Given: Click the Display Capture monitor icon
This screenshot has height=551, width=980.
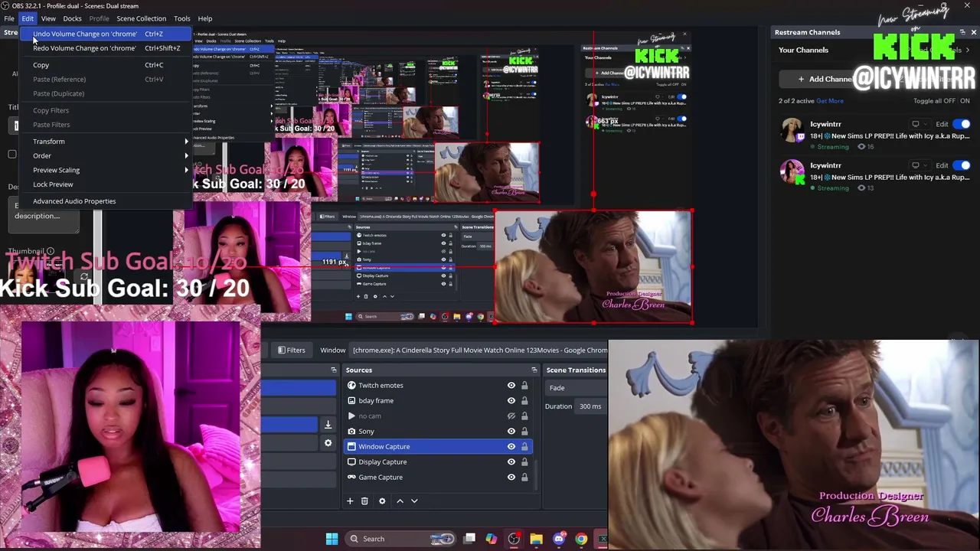Looking at the screenshot, I should coord(351,462).
